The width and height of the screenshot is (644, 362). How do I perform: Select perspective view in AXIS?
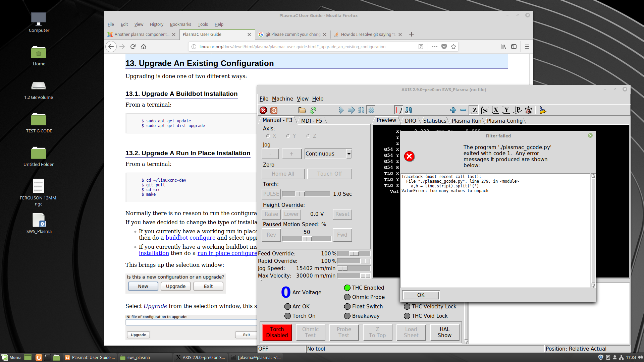click(x=517, y=110)
